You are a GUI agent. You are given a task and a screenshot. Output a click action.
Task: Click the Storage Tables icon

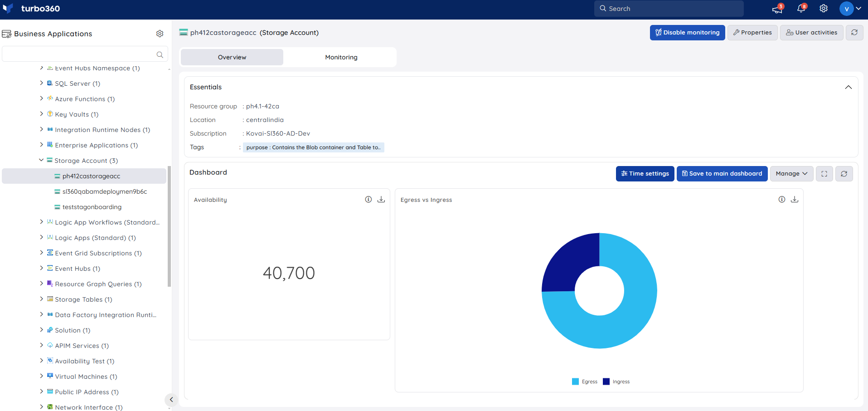point(50,299)
